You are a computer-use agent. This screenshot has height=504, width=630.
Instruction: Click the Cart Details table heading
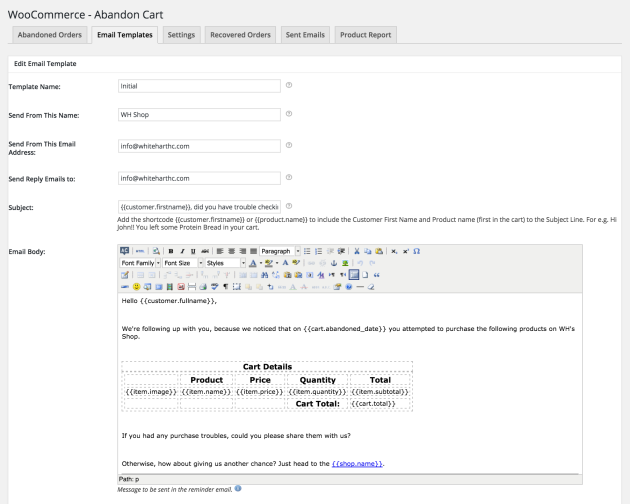pyautogui.click(x=267, y=367)
